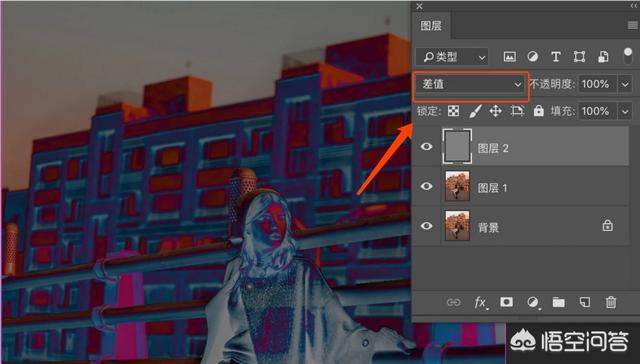Open the fx layer style menu
Screen dimensions: 640x364
click(480, 303)
